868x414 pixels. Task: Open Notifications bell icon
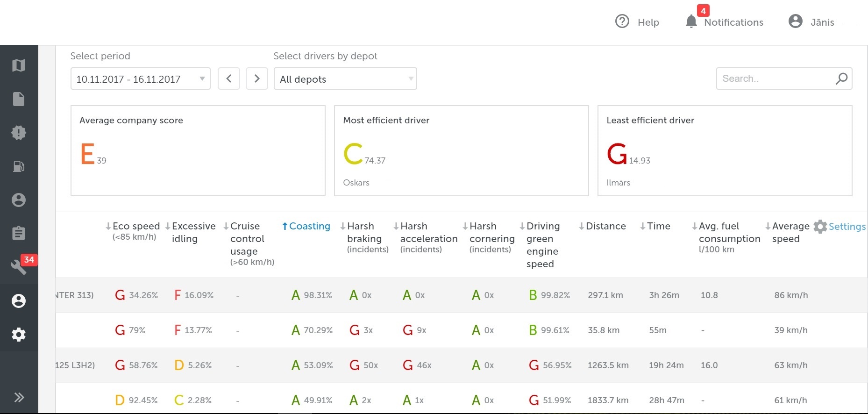[x=691, y=21]
